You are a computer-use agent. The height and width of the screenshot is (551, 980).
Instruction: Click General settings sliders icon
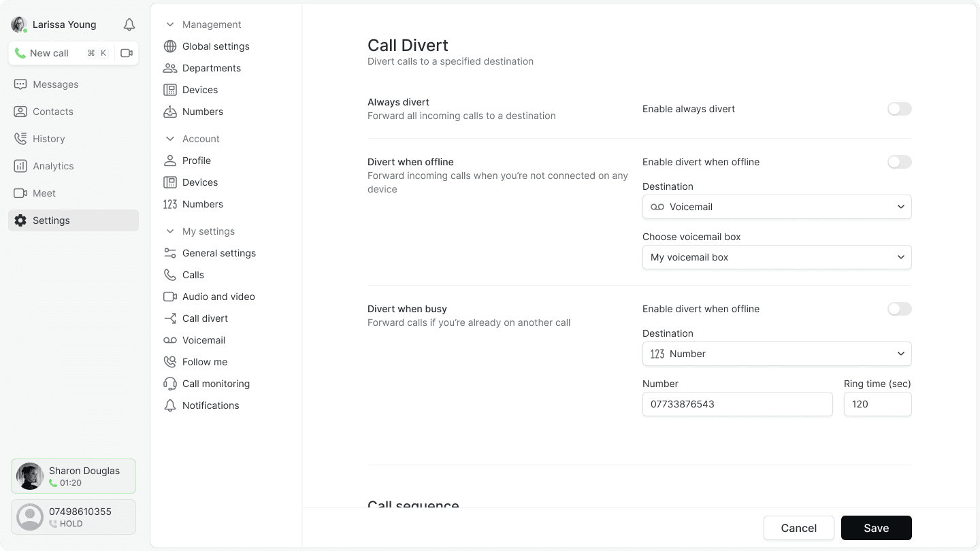pos(170,253)
